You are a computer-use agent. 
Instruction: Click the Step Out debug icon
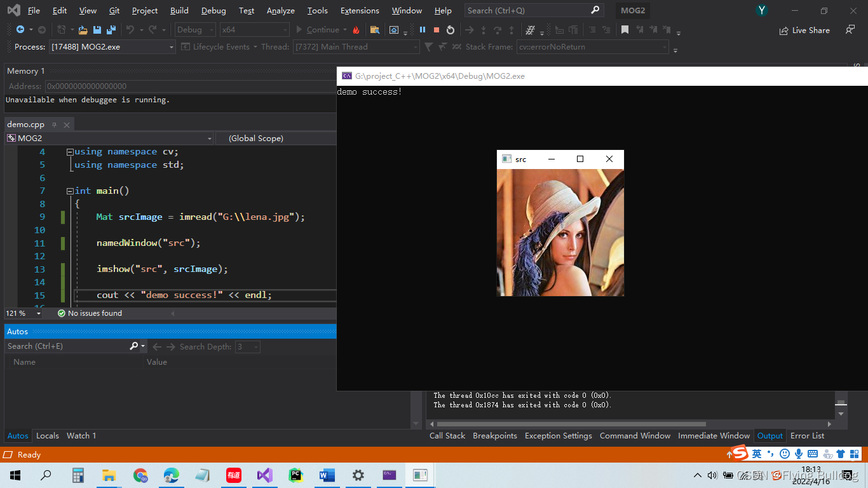tap(512, 30)
